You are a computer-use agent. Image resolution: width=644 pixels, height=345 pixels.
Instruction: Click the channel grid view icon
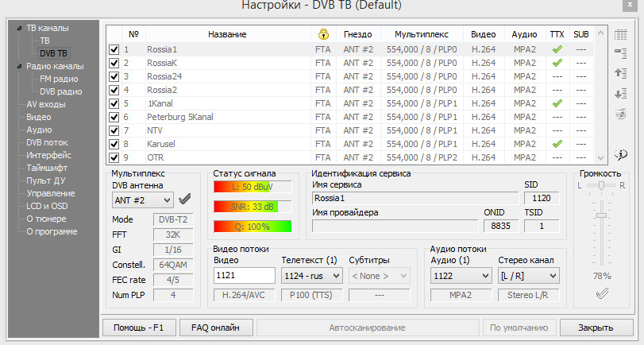621,35
